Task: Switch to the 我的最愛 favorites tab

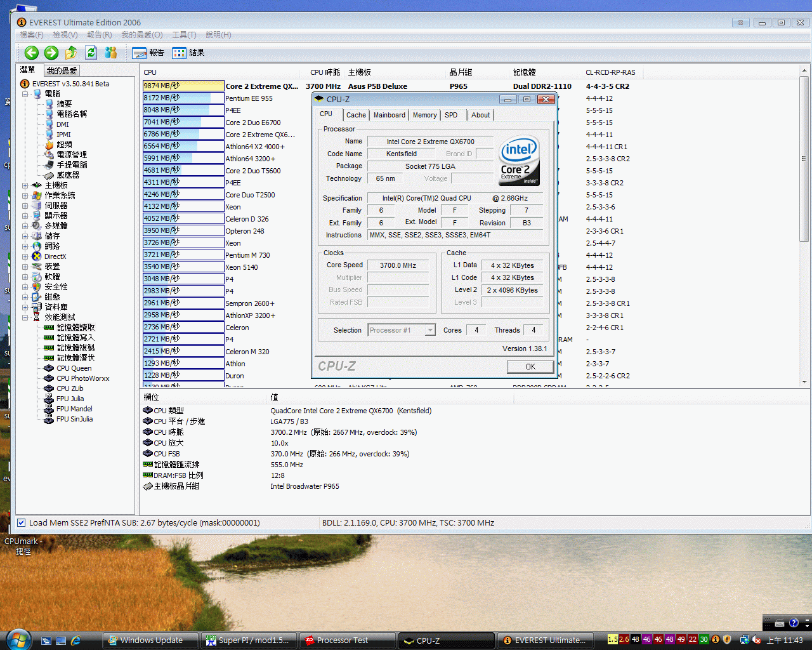Action: (x=62, y=70)
